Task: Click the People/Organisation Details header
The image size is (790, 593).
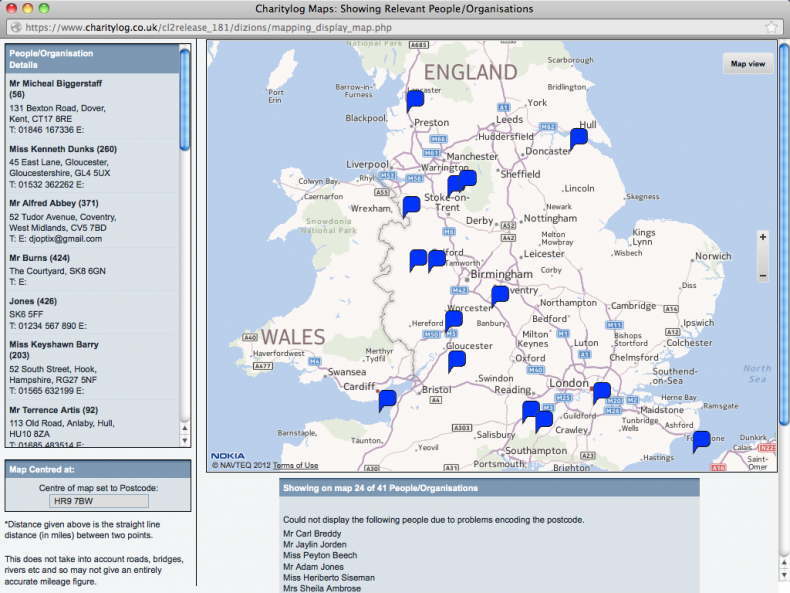Action: coord(92,59)
